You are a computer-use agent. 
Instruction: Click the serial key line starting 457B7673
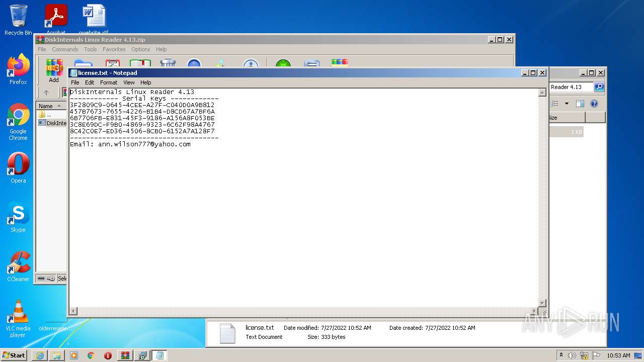click(142, 112)
